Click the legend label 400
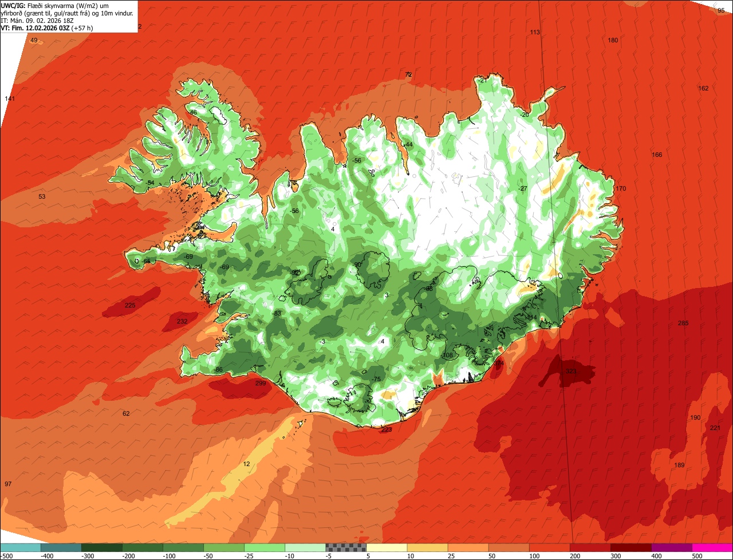This screenshot has width=733, height=560. point(656,556)
